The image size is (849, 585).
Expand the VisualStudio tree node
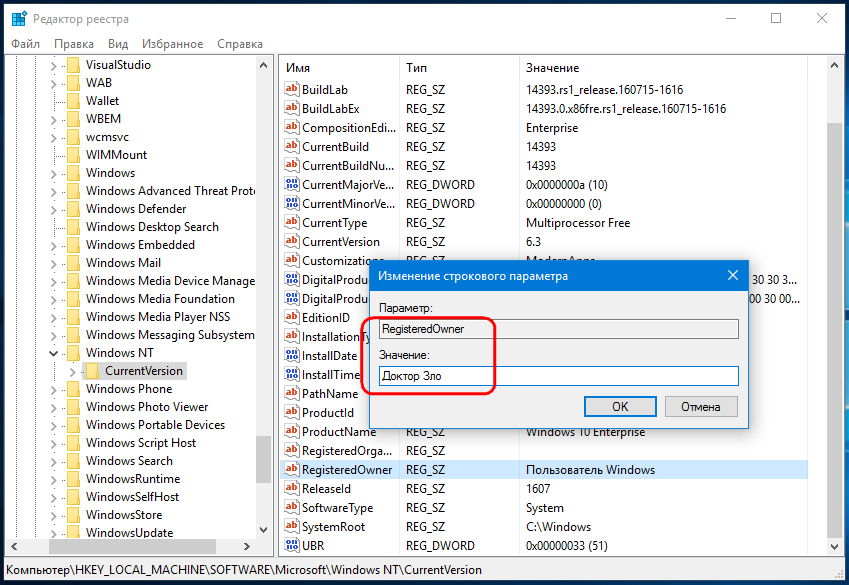tap(54, 66)
